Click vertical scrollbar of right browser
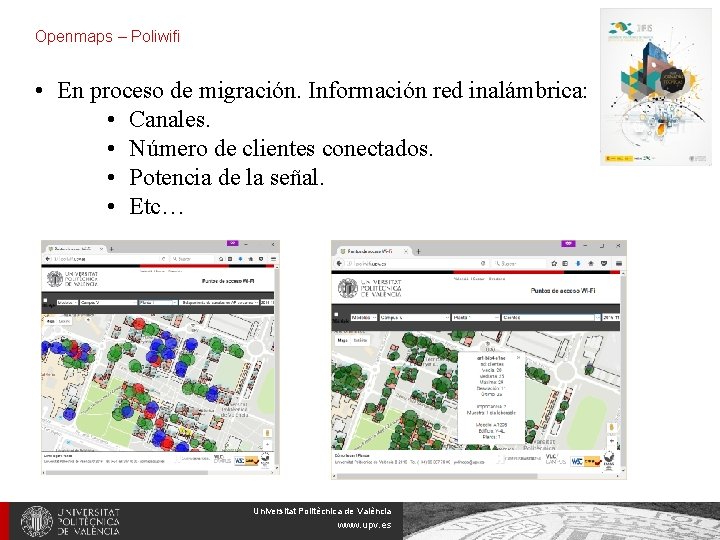The height and width of the screenshot is (540, 720). (623, 372)
